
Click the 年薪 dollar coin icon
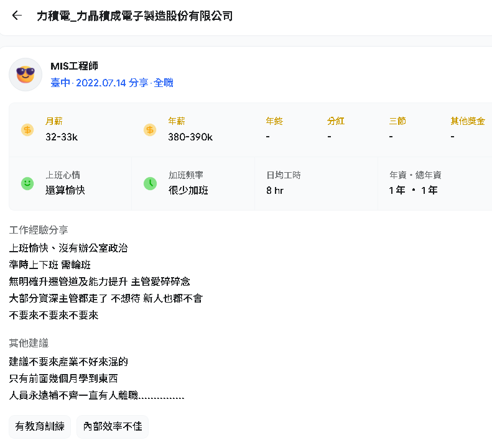click(150, 129)
